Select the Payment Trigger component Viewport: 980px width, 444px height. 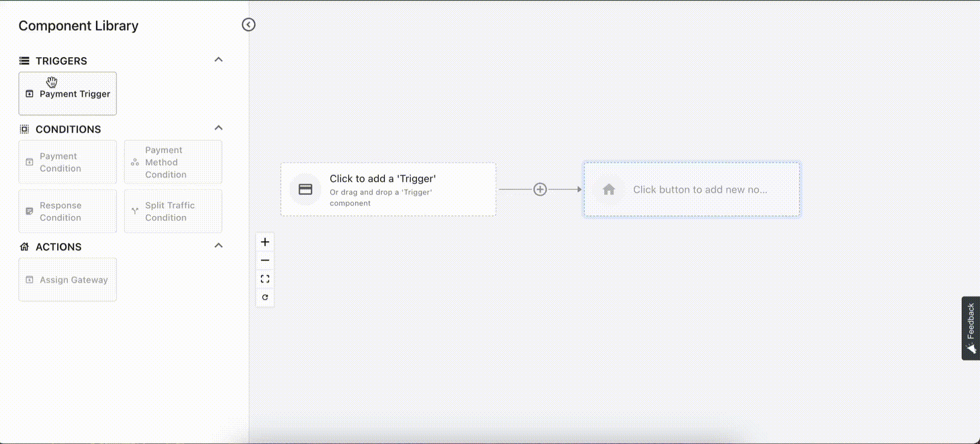click(67, 93)
